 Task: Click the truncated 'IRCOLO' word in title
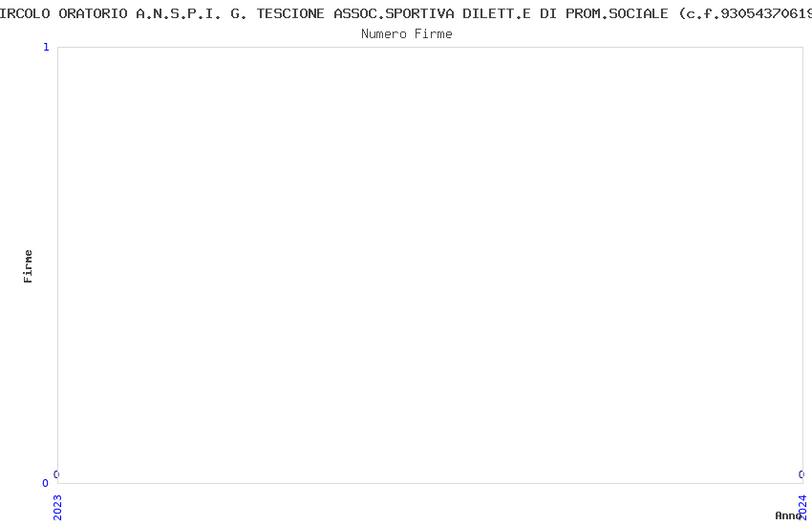[x=25, y=14]
